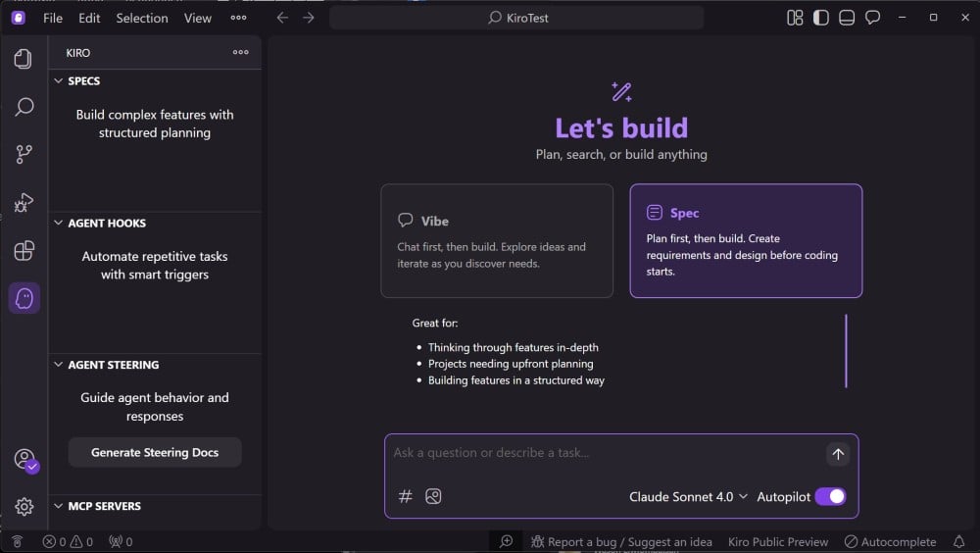Open Run and Debug view

24,202
